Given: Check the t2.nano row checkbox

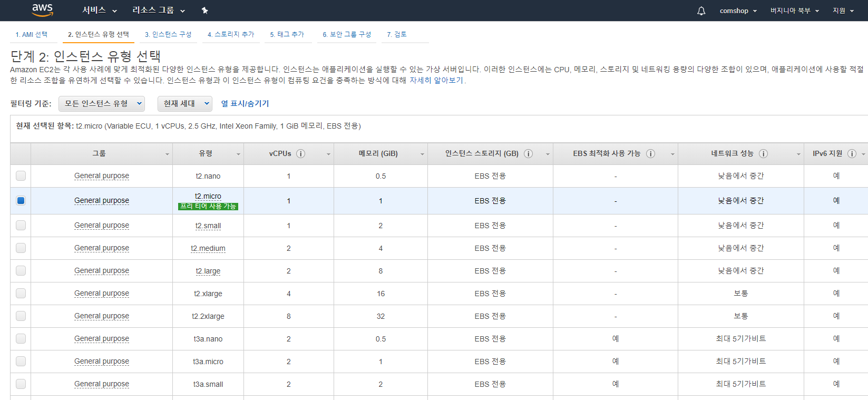Looking at the screenshot, I should [21, 175].
